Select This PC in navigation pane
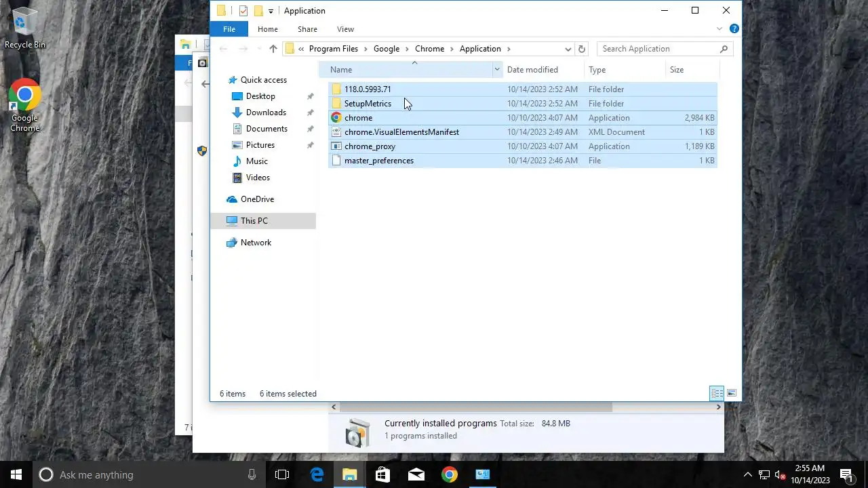The image size is (868, 488). pos(263,221)
